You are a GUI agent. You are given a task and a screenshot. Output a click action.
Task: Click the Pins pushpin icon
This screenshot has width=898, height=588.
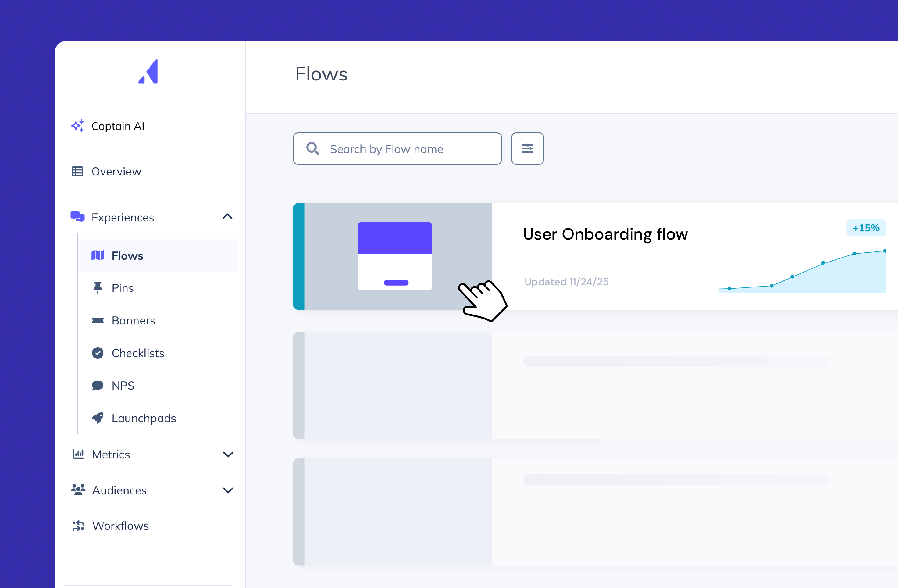pyautogui.click(x=98, y=288)
